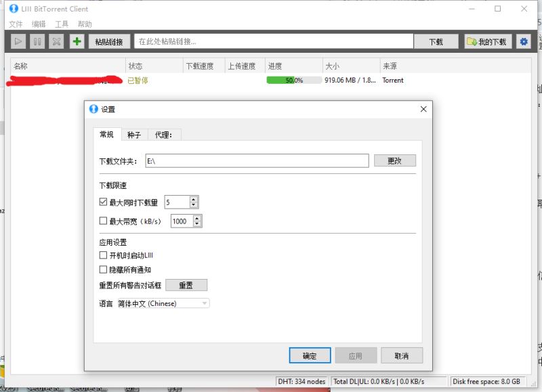Image resolution: width=542 pixels, height=392 pixels.
Task: Click the 进度 column header
Action: coord(294,66)
